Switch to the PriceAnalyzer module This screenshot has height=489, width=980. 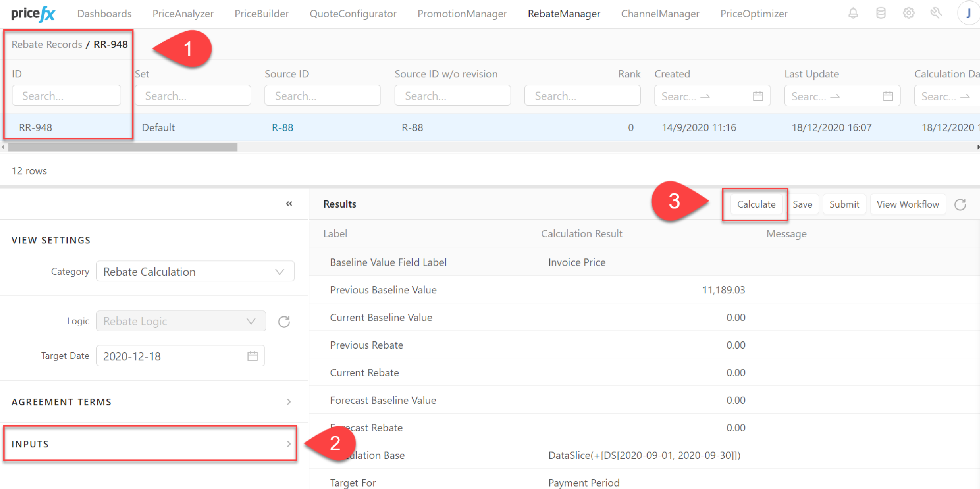click(183, 13)
